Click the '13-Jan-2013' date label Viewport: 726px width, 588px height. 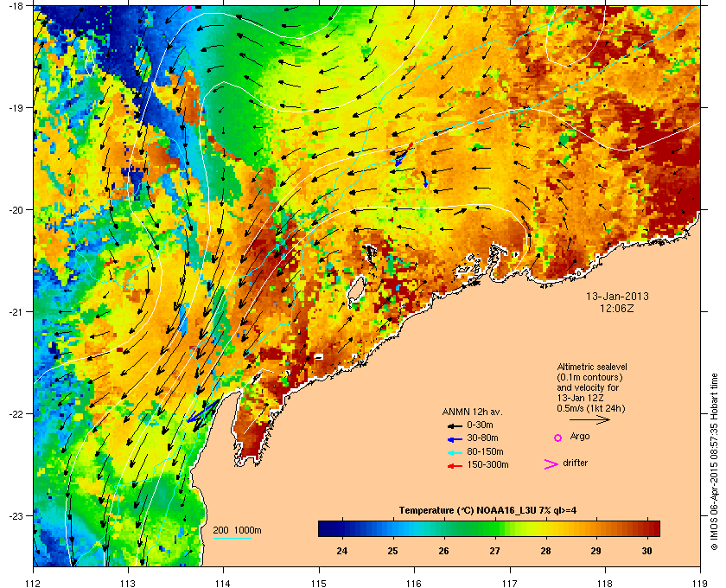pyautogui.click(x=617, y=297)
